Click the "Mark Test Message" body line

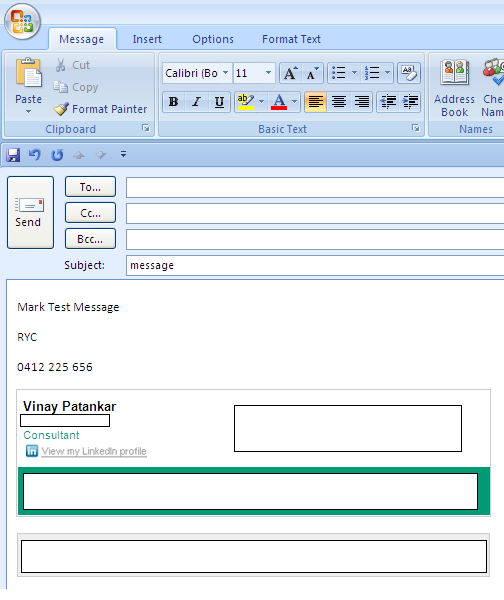click(68, 307)
